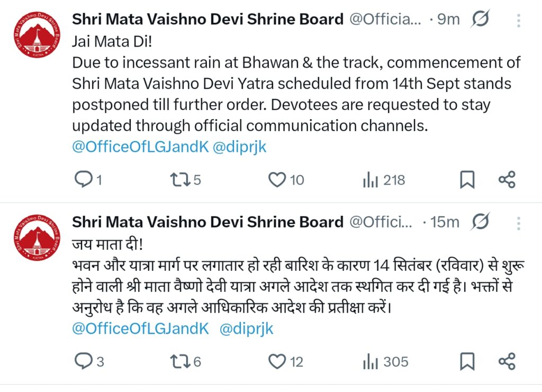The height and width of the screenshot is (392, 542).
Task: Reply to the English rain postponement tweet
Action: pos(83,180)
